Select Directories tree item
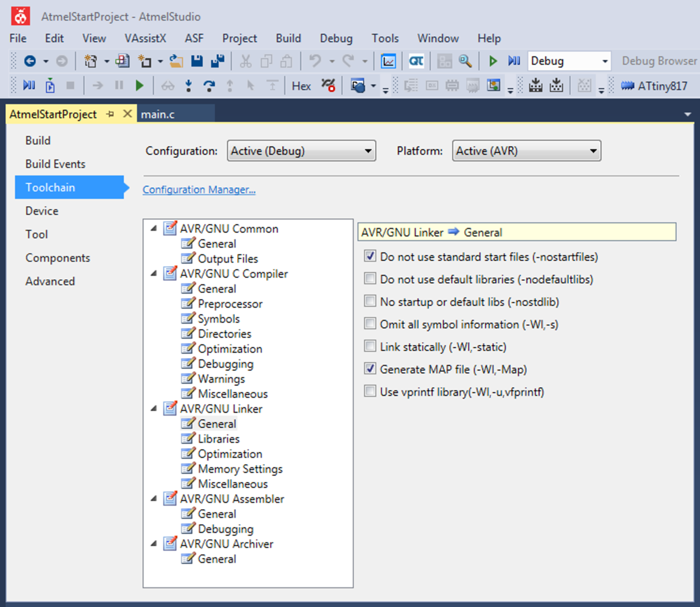The height and width of the screenshot is (607, 700). coord(225,334)
